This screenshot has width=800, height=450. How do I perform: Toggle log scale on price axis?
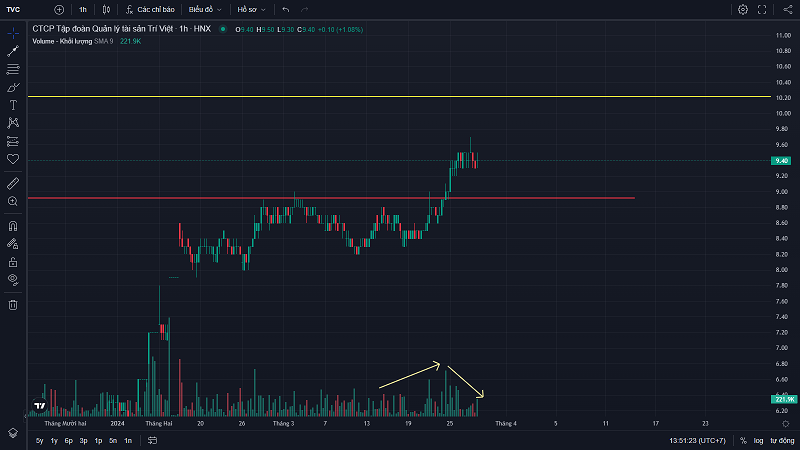(x=758, y=440)
